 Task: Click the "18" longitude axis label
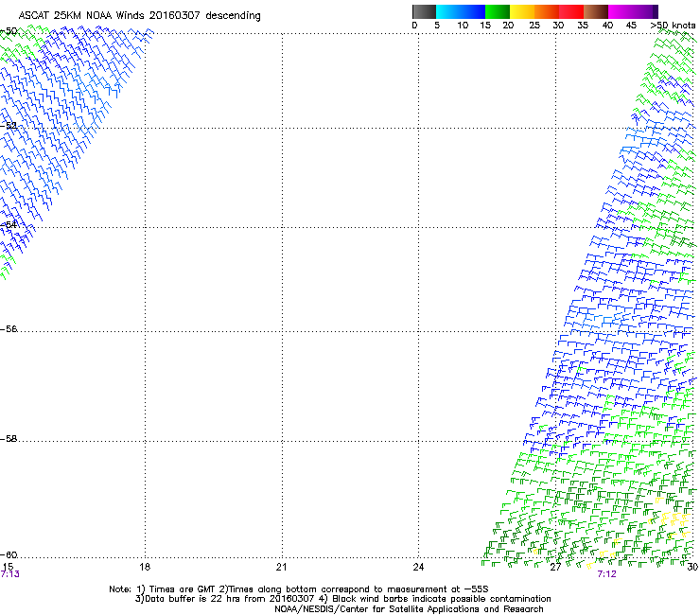145,567
